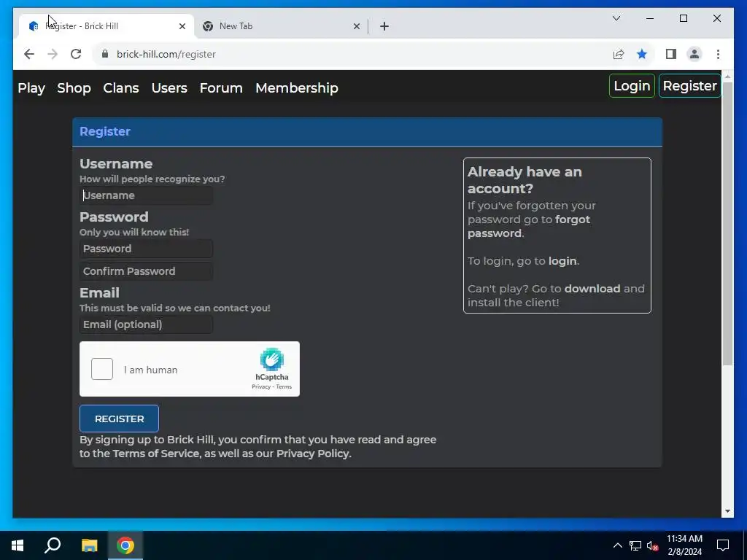Viewport: 747px width, 560px height.
Task: Switch to the New Tab browser tab
Action: [x=281, y=26]
